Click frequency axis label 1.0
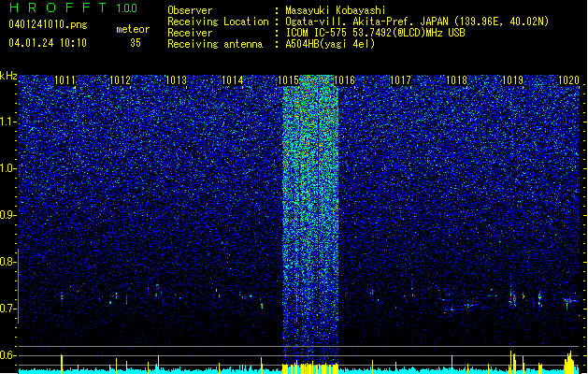Viewport: 588px width, 374px height. coord(7,168)
